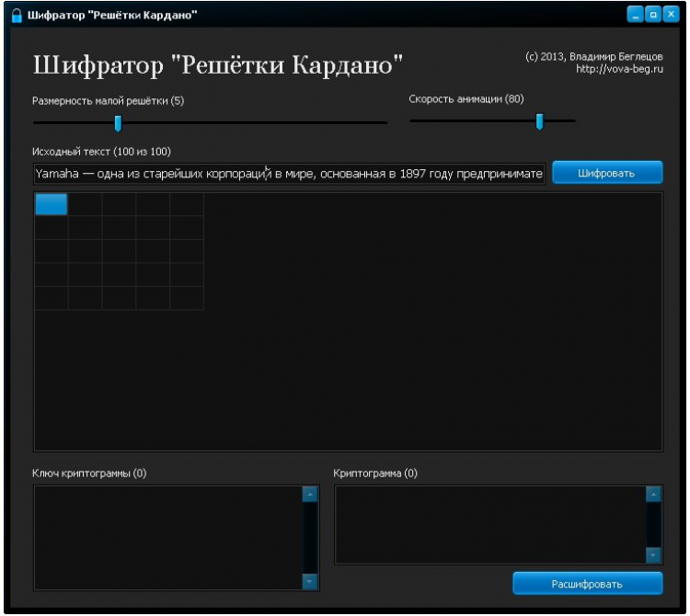Click the up arrow of Ключ криптограммы scrollbar
Screen dimensions: 690x616
click(310, 495)
